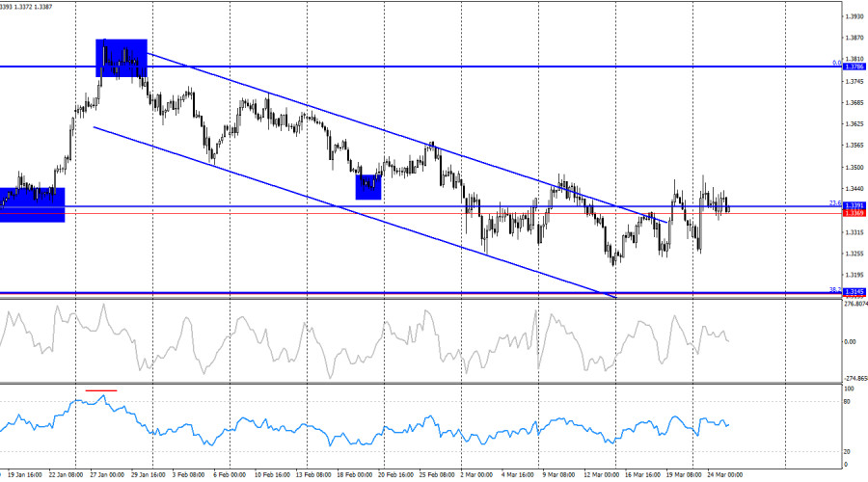
Task: Click the 23.6 Fibonacci level label
Action: 835,203
